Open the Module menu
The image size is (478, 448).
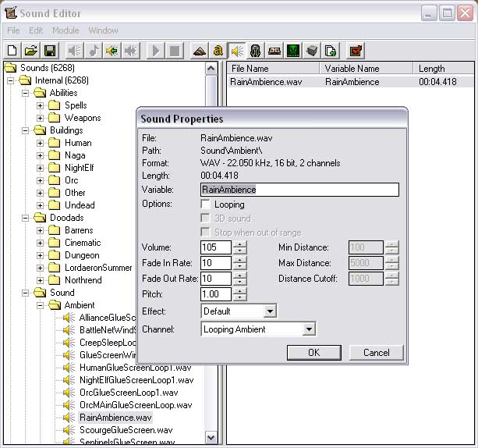pyautogui.click(x=66, y=30)
